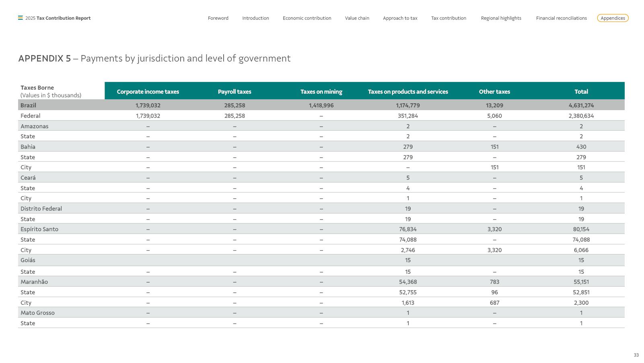Screen dimensions: 644x363
Task: Open the hamburger menu icon beside 2025 title
Action: tap(20, 18)
